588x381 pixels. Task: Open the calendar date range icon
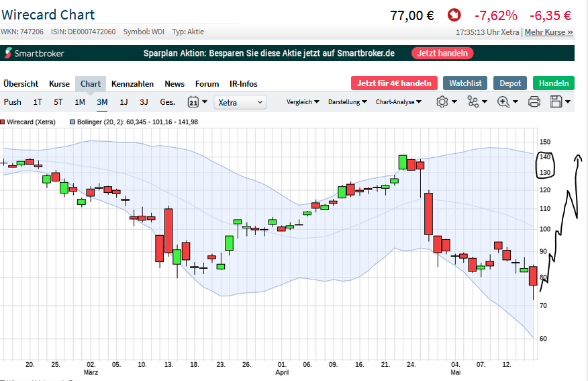coord(193,101)
